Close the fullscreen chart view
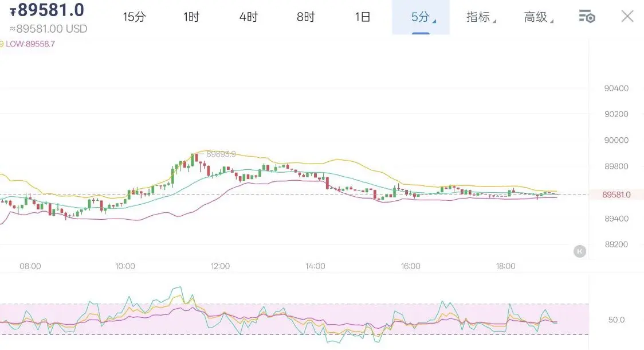Image resolution: width=644 pixels, height=350 pixels. tap(627, 17)
